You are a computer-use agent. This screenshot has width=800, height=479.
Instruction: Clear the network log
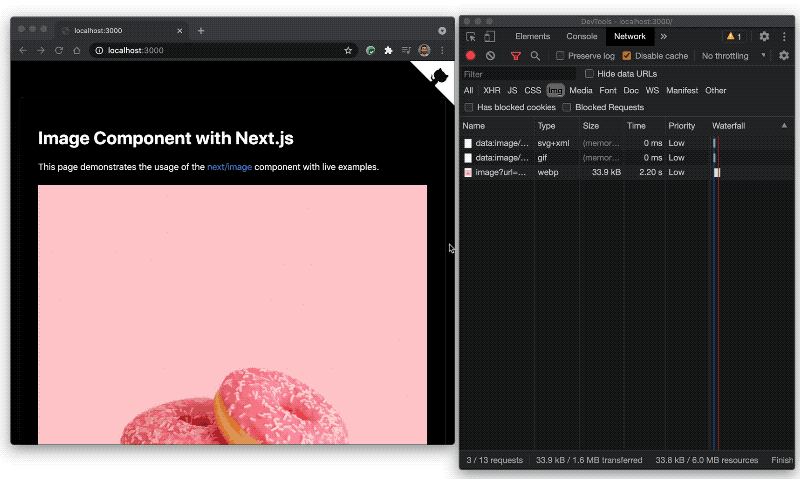pyautogui.click(x=490, y=56)
